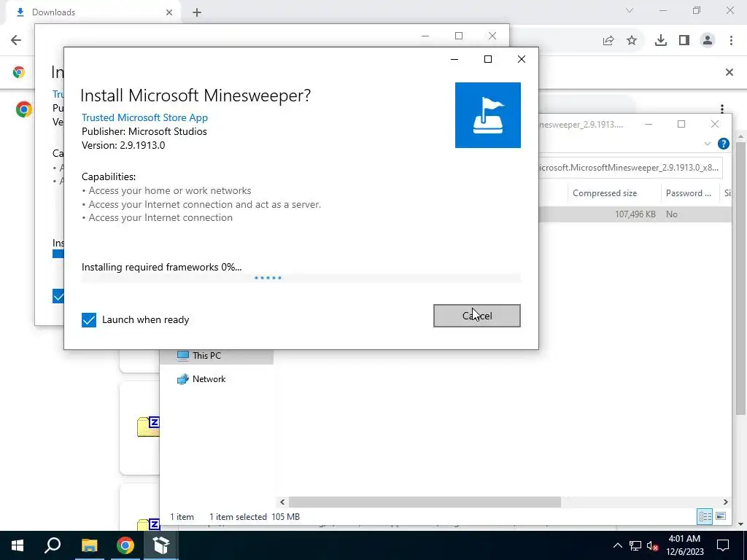The height and width of the screenshot is (560, 747).
Task: Maximize the Install Minesweeper dialog
Action: pos(488,59)
